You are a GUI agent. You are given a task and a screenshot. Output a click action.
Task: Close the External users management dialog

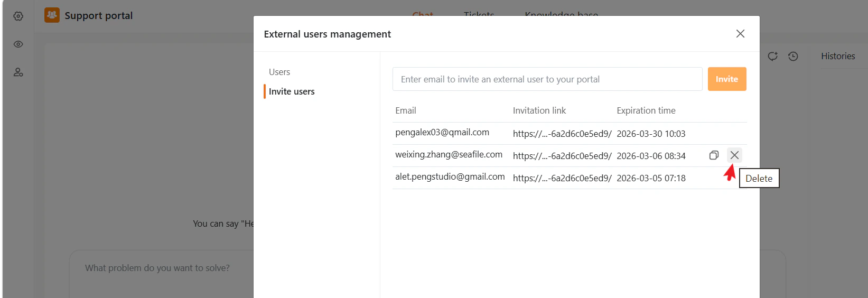pyautogui.click(x=740, y=34)
